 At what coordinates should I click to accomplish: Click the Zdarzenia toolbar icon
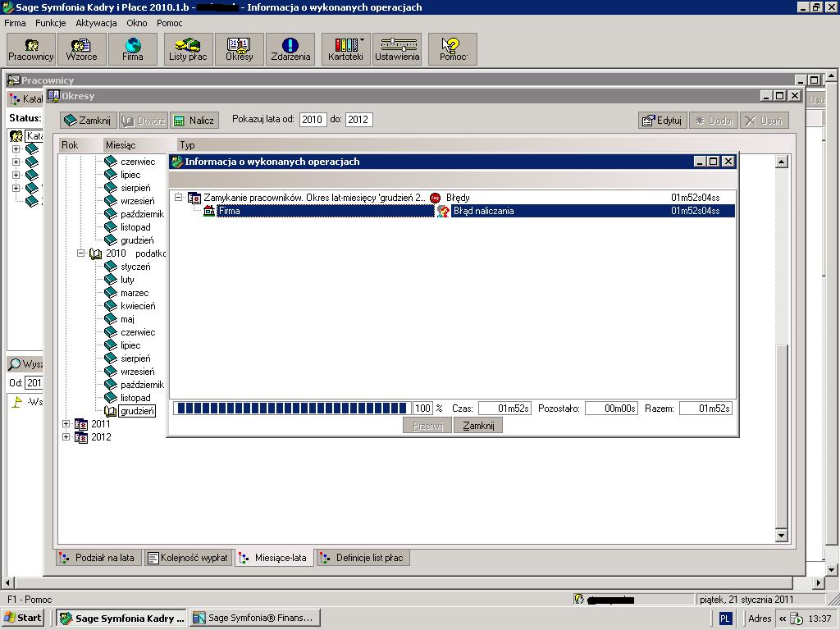pyautogui.click(x=290, y=49)
